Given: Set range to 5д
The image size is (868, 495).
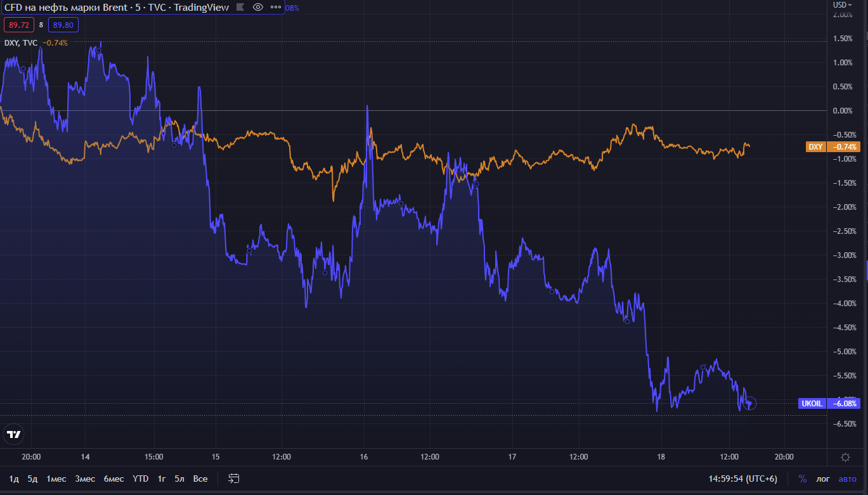Looking at the screenshot, I should click(33, 479).
